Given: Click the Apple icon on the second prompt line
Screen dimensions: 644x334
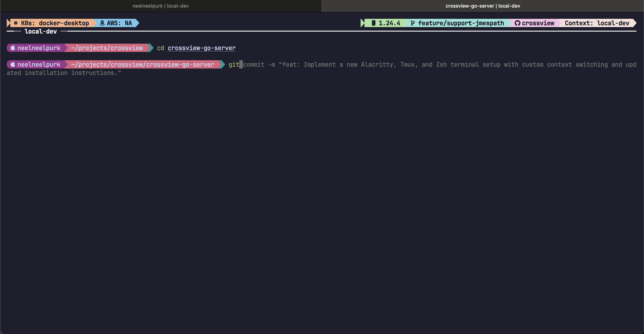Looking at the screenshot, I should [x=13, y=64].
